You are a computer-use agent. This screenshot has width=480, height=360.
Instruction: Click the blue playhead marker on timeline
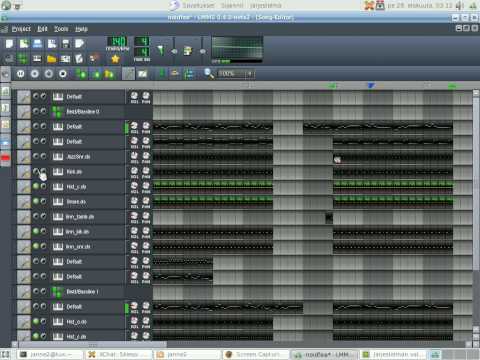click(x=371, y=86)
